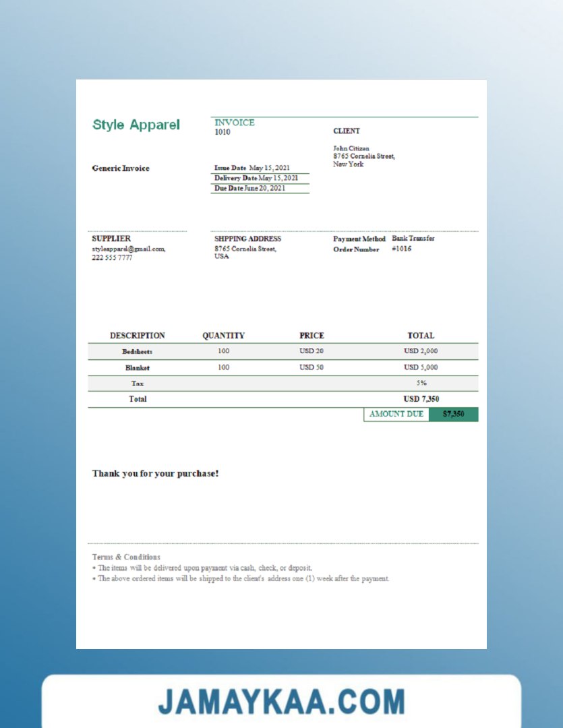Click the Blanket price cell USD 50
Viewport: 563px width, 728px height.
point(312,367)
